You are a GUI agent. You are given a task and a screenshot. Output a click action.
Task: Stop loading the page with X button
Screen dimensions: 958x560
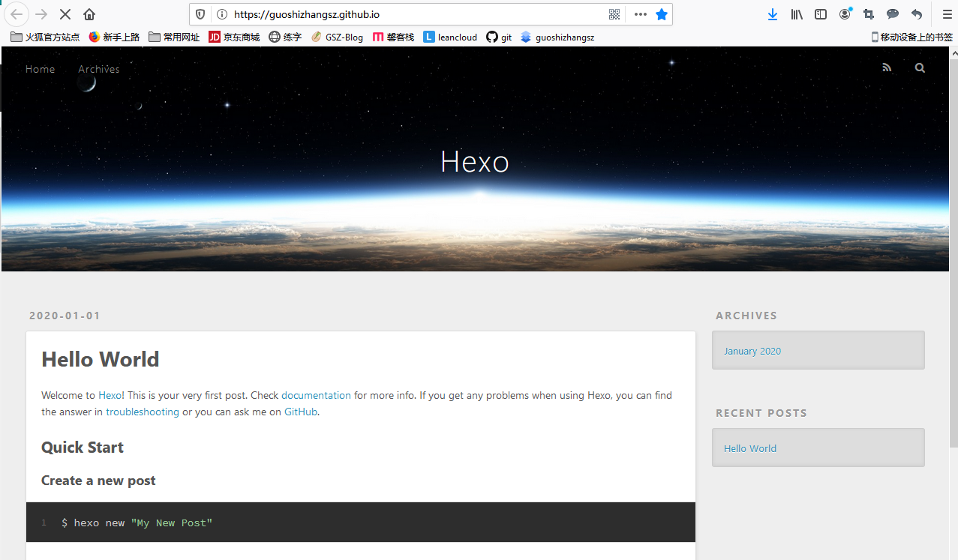(65, 14)
